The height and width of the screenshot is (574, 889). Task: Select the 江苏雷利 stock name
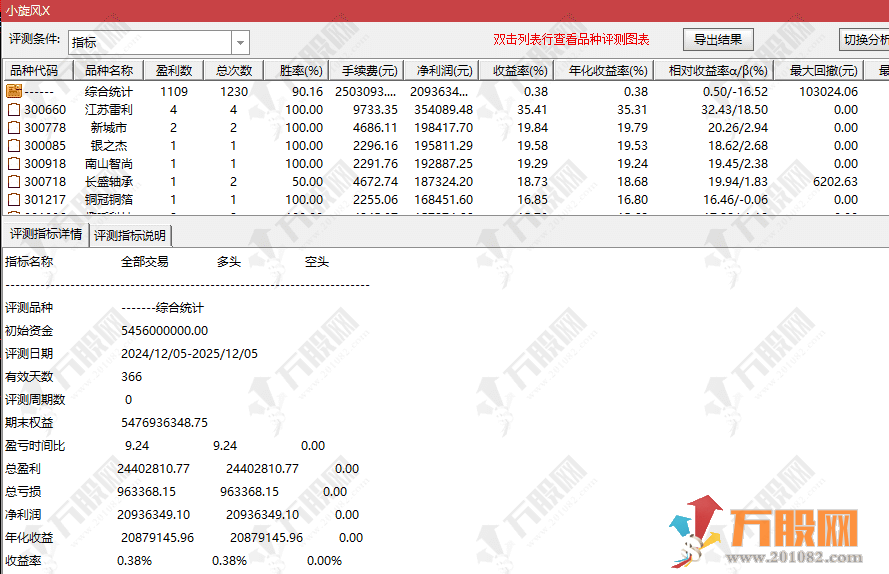tap(109, 109)
